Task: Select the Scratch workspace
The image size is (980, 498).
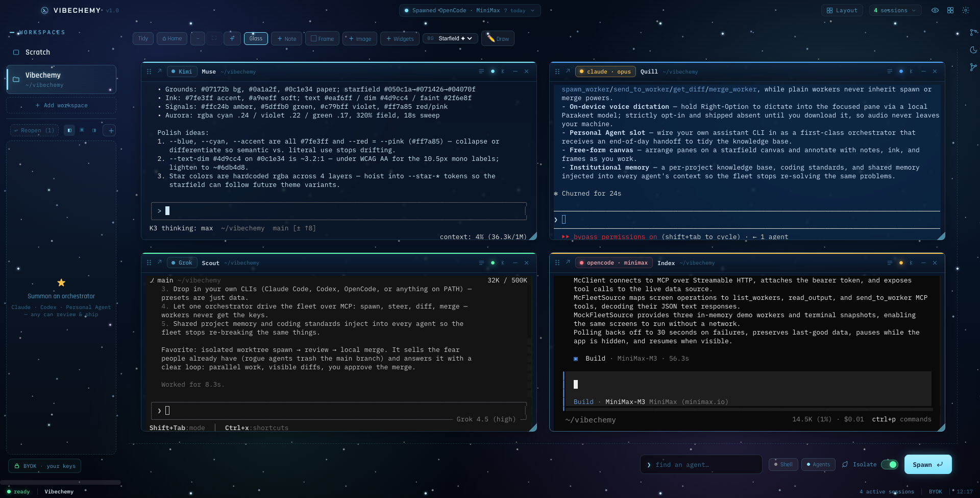Action: [x=61, y=52]
